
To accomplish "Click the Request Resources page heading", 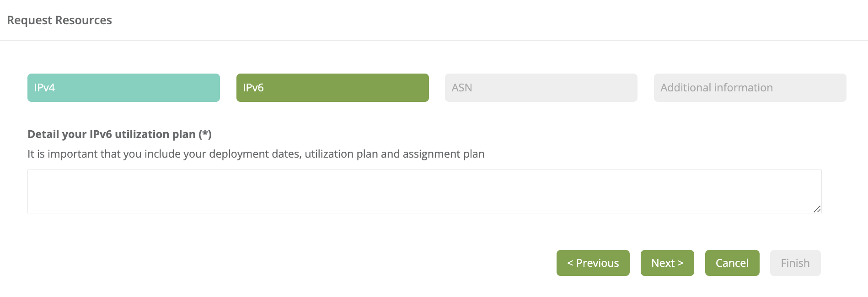I will tap(59, 20).
